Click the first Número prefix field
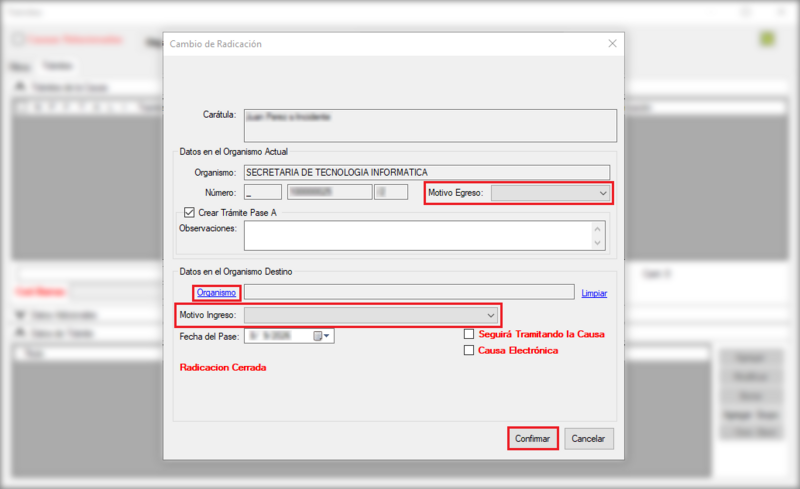800x489 pixels. (x=263, y=192)
